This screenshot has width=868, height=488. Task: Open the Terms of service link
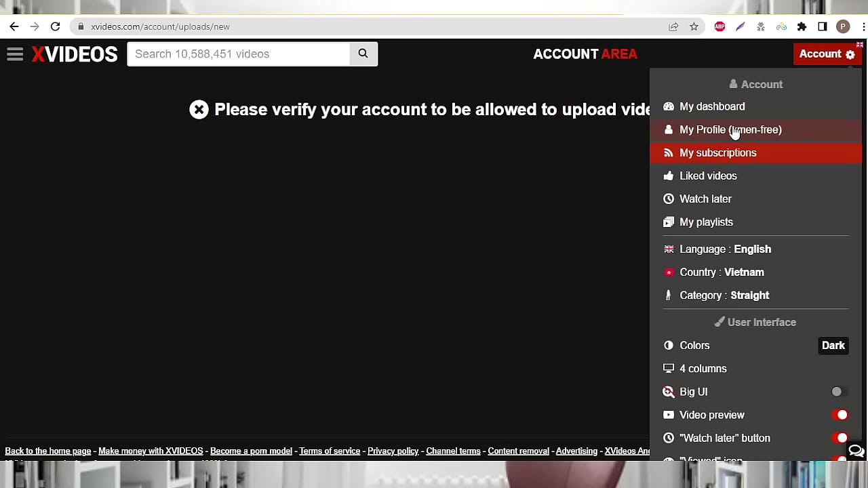click(x=330, y=451)
